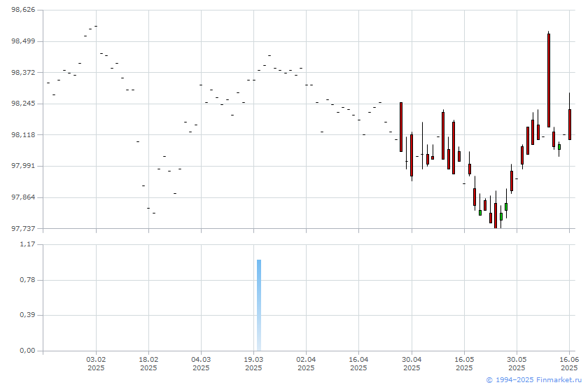
Task: Open the Finmarket.ru copyright link
Action: (x=534, y=380)
